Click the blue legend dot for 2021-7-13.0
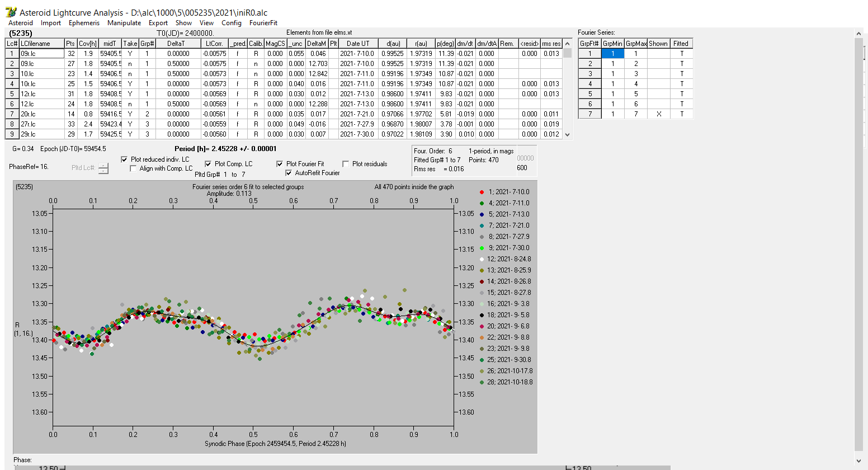This screenshot has width=868, height=470. click(482, 214)
